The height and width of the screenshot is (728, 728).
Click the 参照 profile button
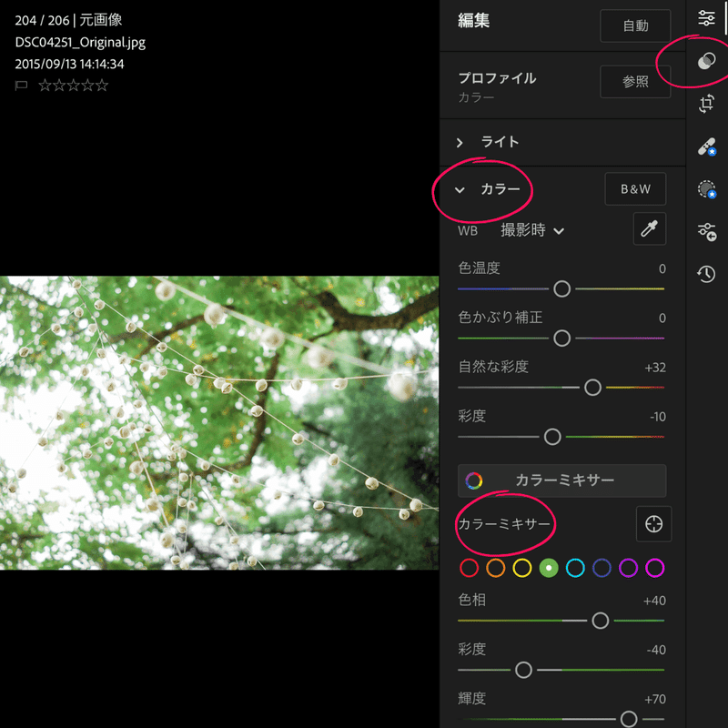click(x=635, y=82)
